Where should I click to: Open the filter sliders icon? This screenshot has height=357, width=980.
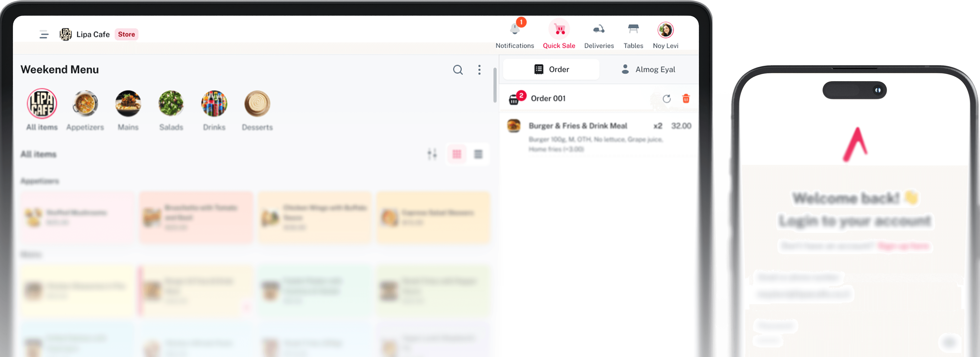click(432, 154)
